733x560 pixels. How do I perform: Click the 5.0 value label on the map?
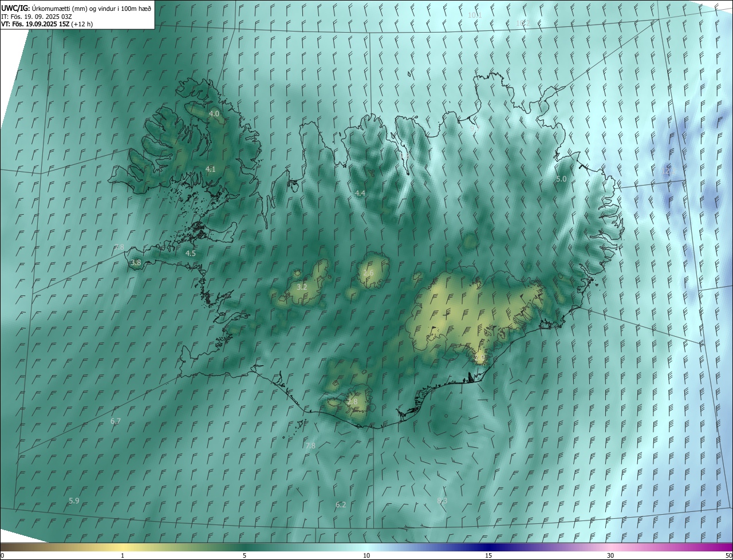(x=561, y=179)
